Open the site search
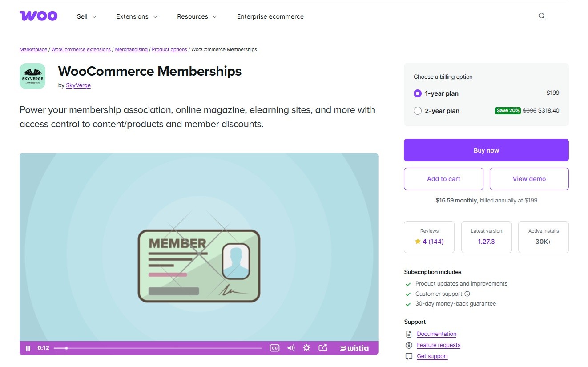The width and height of the screenshot is (588, 367). pyautogui.click(x=541, y=16)
